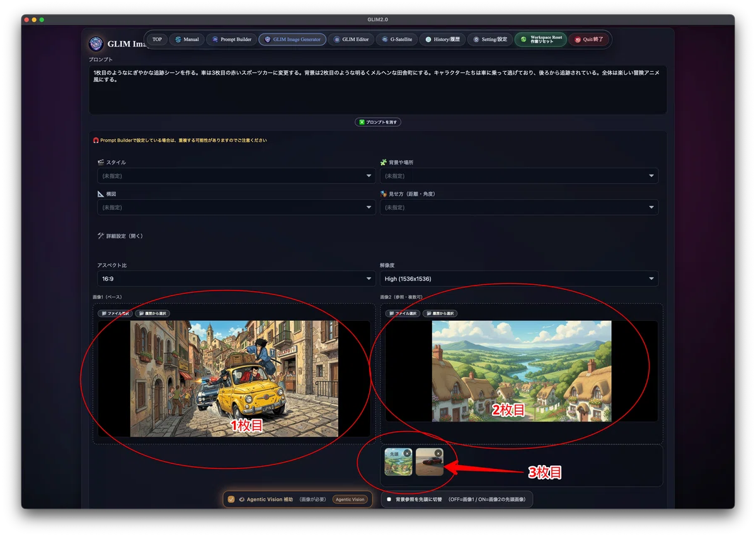
Task: Select the 先頭 countryside thumbnail
Action: point(398,462)
